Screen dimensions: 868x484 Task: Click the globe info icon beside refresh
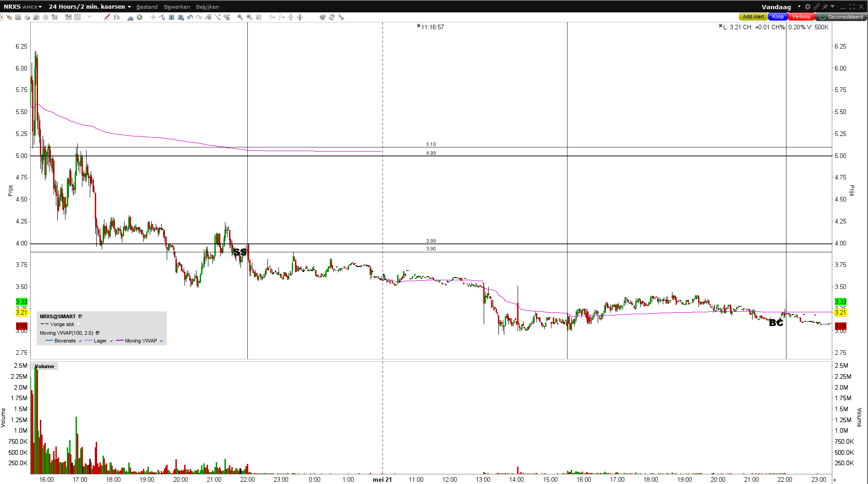coord(322,17)
